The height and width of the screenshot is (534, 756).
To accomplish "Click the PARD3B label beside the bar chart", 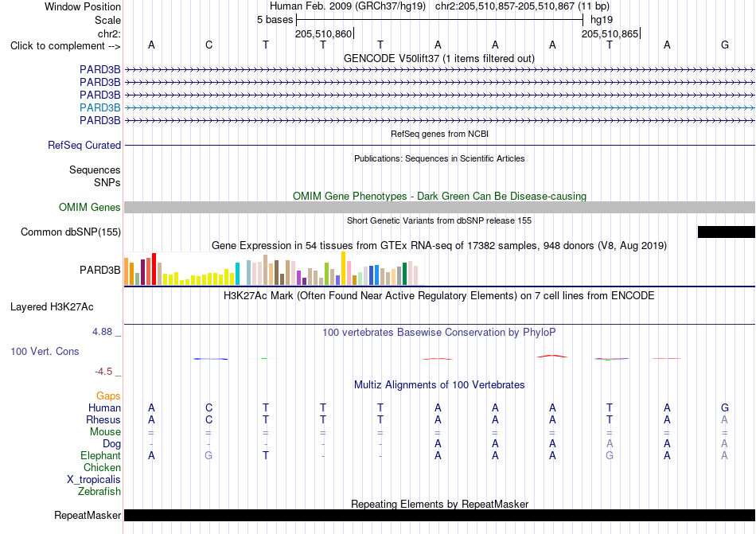I will (x=99, y=270).
